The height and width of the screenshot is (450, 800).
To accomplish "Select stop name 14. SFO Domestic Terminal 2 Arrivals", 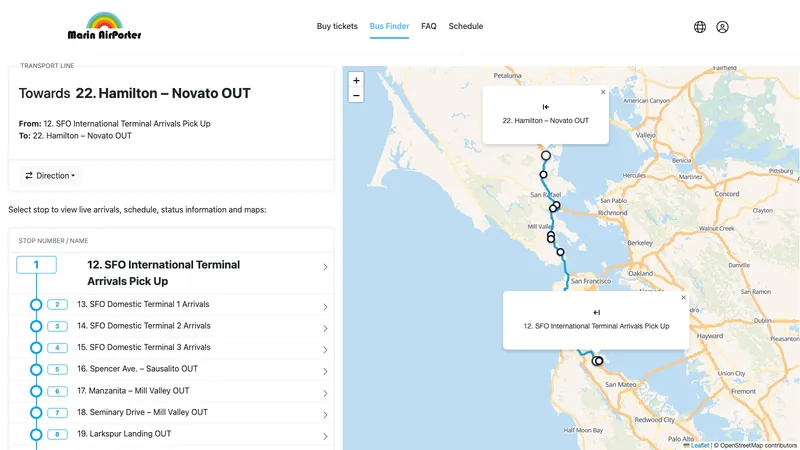I will (x=143, y=326).
